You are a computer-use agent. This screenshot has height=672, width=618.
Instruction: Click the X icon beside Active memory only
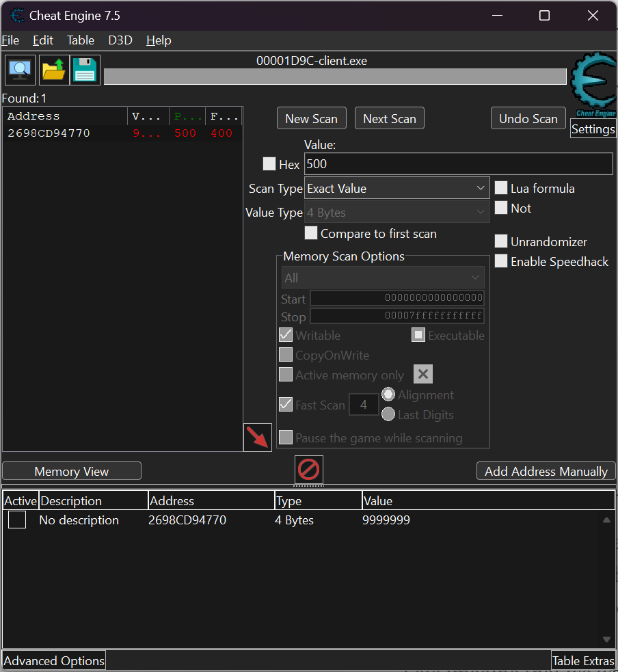point(423,374)
